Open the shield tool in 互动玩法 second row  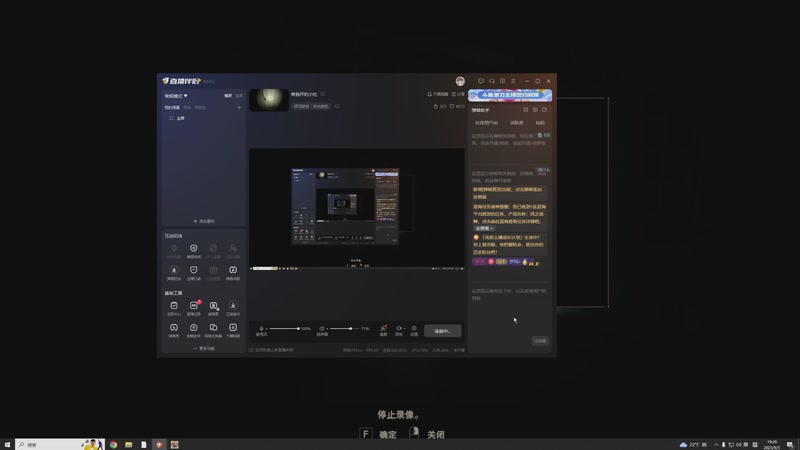193,272
